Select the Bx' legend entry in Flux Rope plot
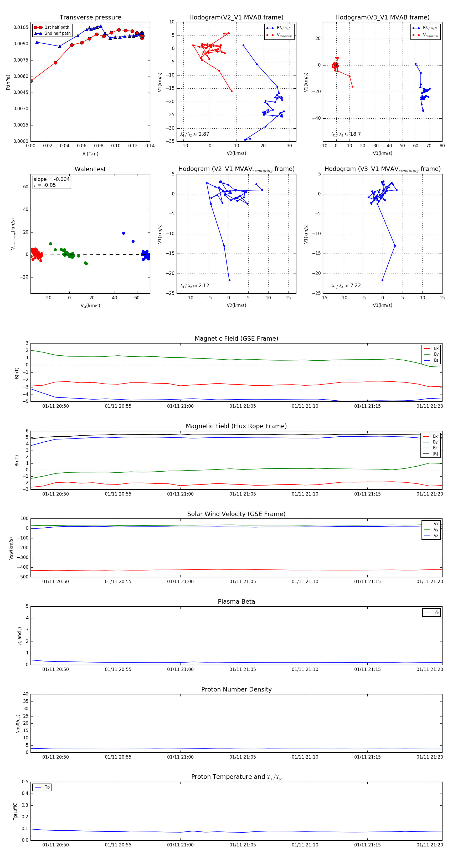 pyautogui.click(x=431, y=436)
